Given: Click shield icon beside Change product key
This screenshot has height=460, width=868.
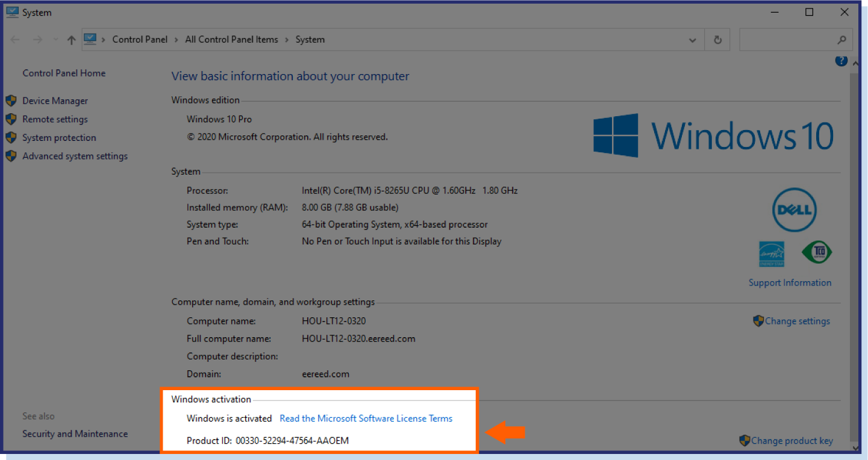Looking at the screenshot, I should pyautogui.click(x=745, y=441).
